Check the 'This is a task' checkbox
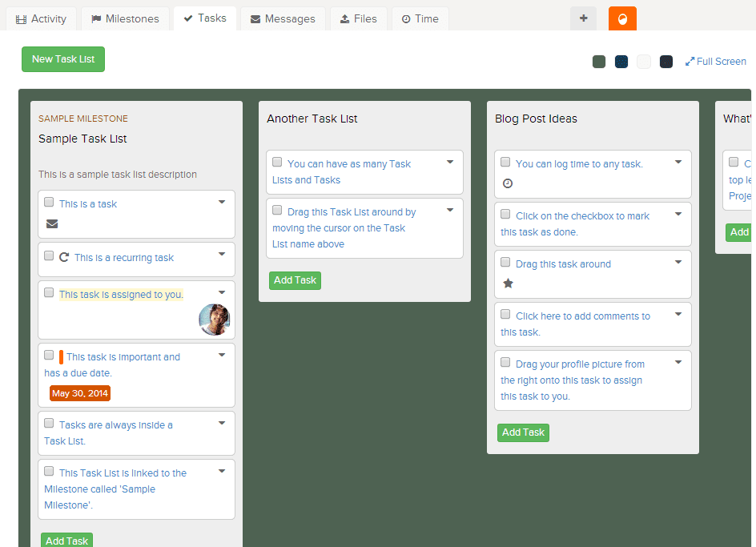This screenshot has height=547, width=756. [x=49, y=203]
